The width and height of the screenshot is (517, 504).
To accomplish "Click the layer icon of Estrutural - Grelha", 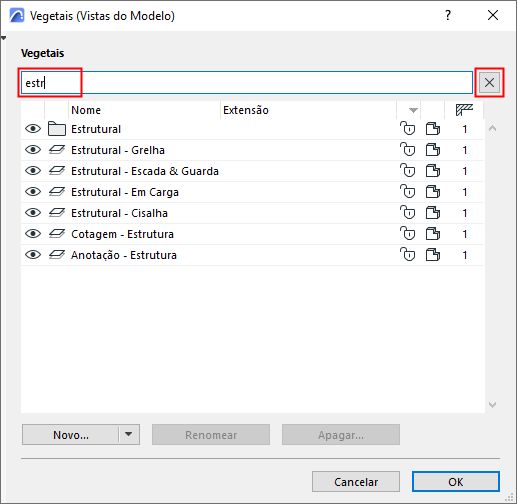I will point(57,150).
